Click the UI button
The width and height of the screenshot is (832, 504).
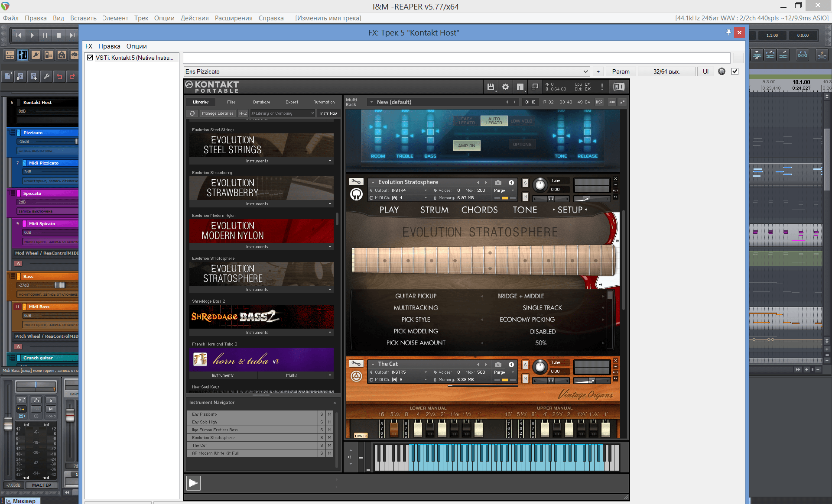(x=705, y=71)
